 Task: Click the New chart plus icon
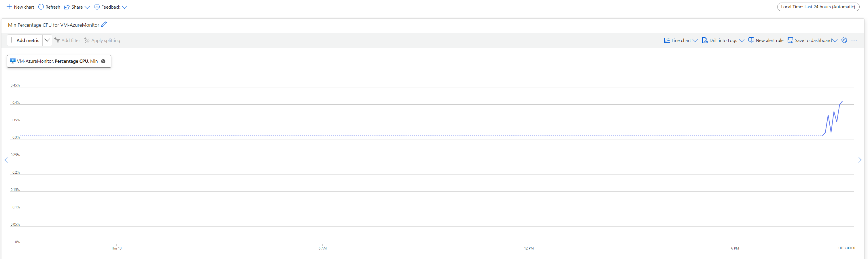(x=9, y=7)
